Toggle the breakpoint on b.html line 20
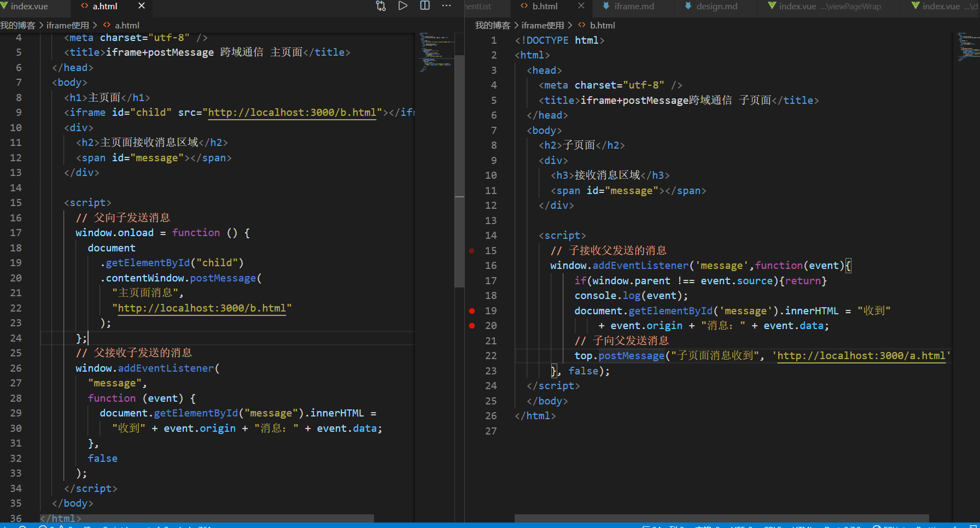 coord(472,326)
